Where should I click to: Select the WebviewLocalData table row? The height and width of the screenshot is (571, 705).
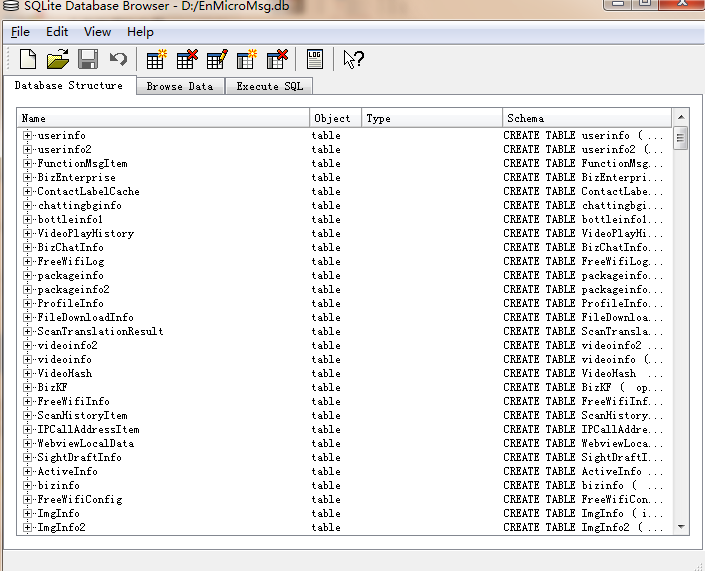[x=344, y=443]
